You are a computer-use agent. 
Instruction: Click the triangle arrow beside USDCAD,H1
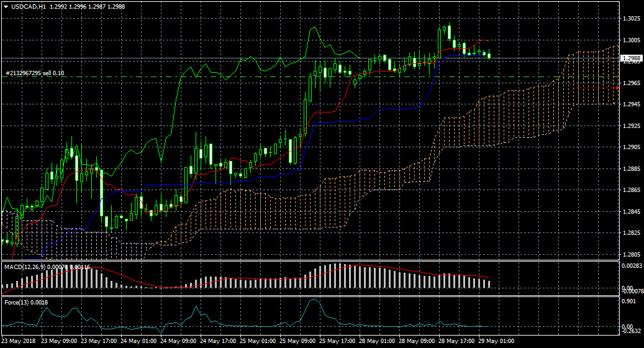point(6,6)
